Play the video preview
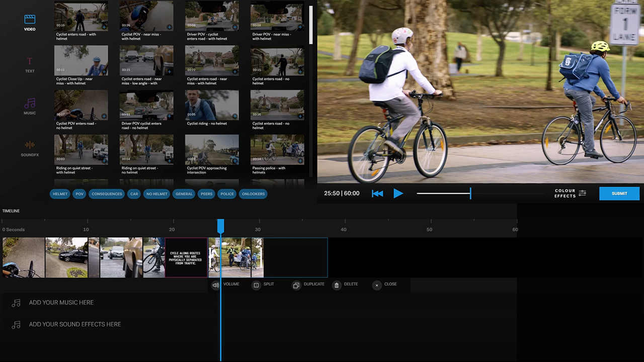This screenshot has height=362, width=644. click(x=398, y=193)
